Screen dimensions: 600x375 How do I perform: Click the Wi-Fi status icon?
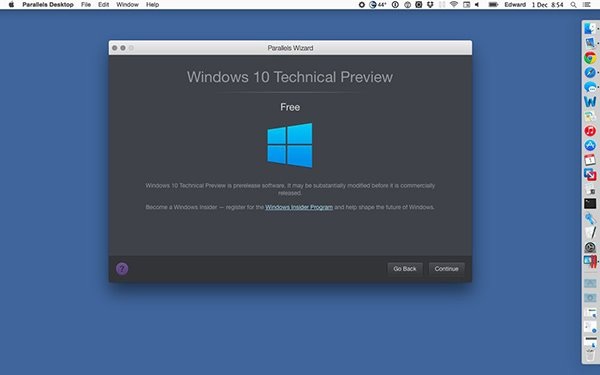(x=454, y=5)
